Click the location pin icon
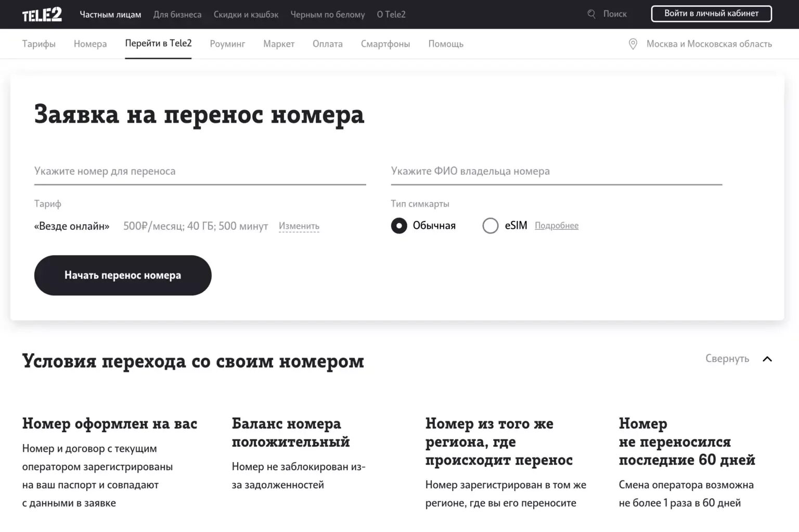The width and height of the screenshot is (799, 532). (x=633, y=44)
